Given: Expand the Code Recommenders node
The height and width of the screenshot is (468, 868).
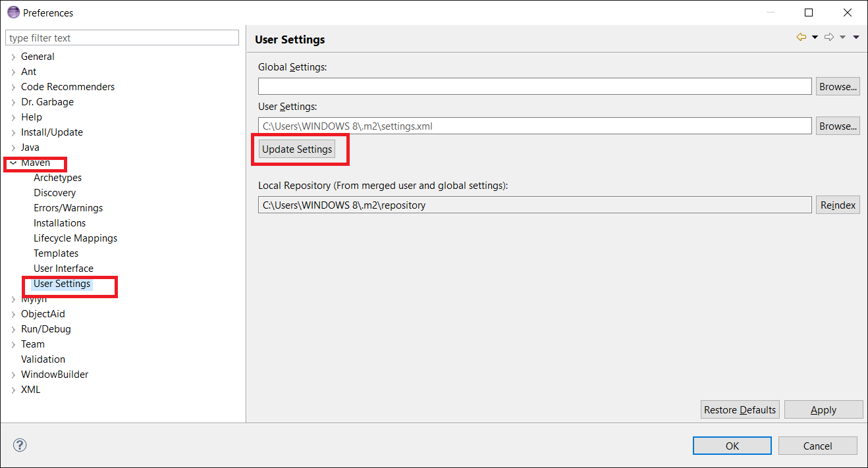Looking at the screenshot, I should click(x=13, y=87).
